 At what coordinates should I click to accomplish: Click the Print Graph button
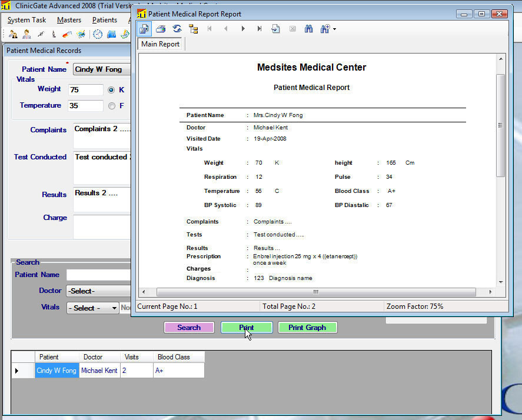coord(307,328)
